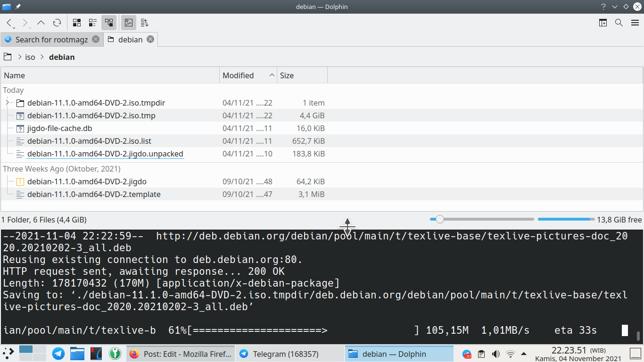Select the debian-11.1.0-amd64-DVD-2.iso.list file
Screen dimensions: 644x362
point(89,141)
